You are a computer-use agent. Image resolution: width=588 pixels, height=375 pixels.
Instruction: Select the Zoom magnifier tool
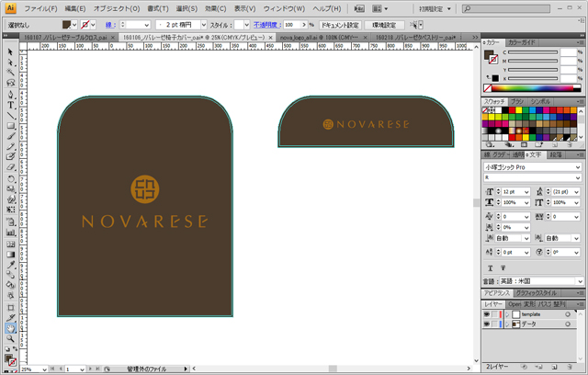[10, 338]
